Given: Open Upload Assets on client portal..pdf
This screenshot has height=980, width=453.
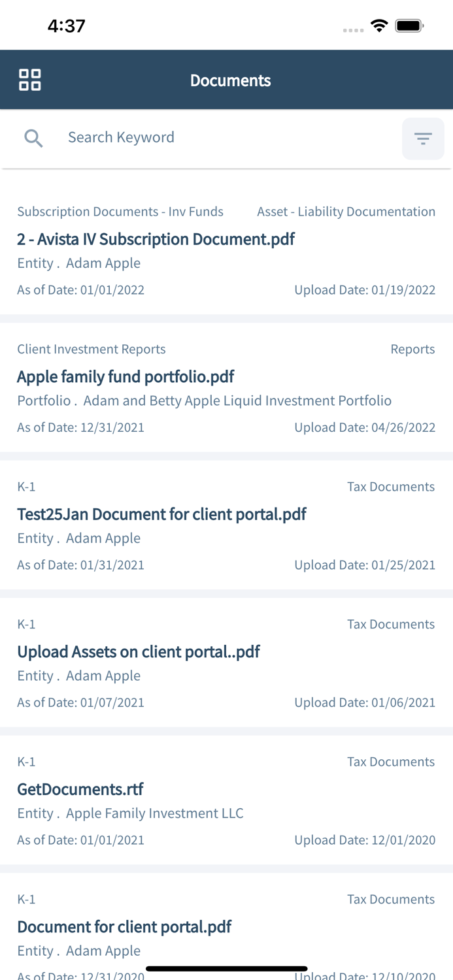Looking at the screenshot, I should (139, 652).
